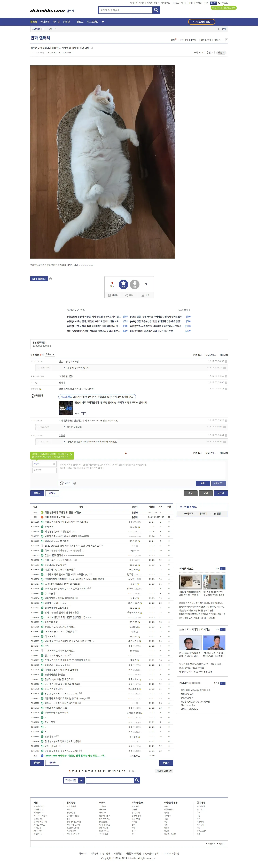Click the NFT help question mark icon
258x868 pixels.
(51, 279)
